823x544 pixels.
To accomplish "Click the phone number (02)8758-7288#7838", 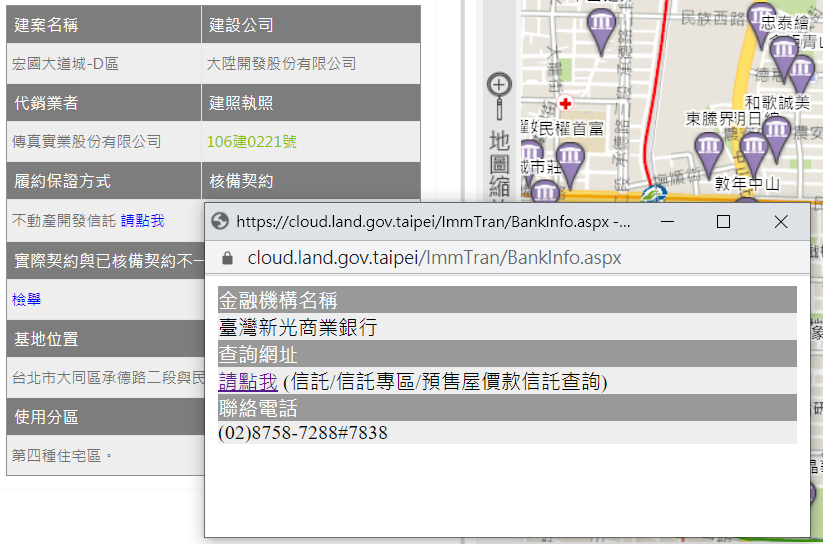I will pos(303,433).
